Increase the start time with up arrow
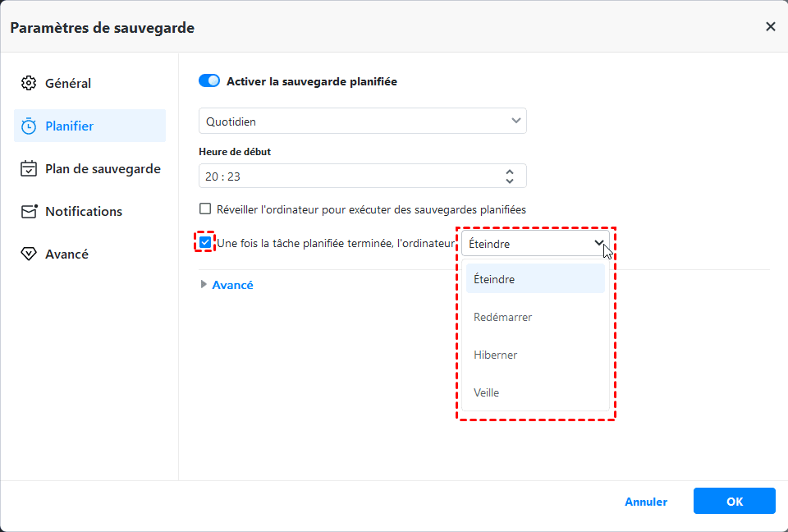Viewport: 788px width, 532px height. tap(510, 171)
